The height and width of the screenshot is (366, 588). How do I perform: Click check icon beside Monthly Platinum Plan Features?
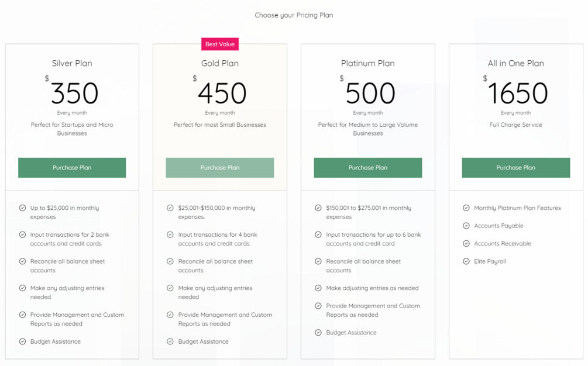point(466,208)
